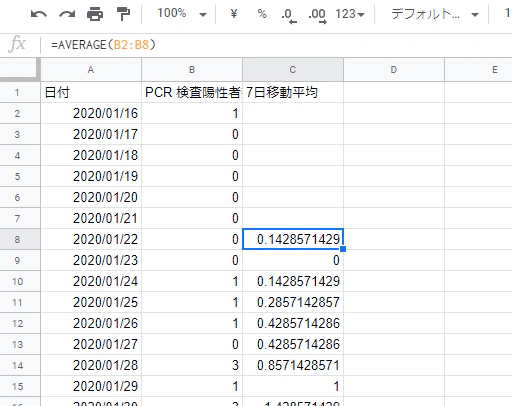Click the date cell 2020/01/20
This screenshot has height=406, width=512.
click(x=91, y=197)
